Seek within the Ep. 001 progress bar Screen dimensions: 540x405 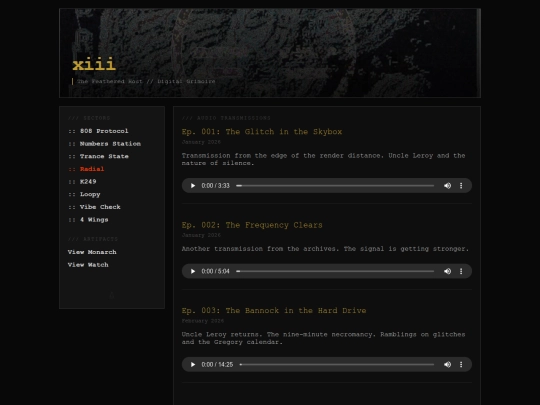[x=335, y=186]
